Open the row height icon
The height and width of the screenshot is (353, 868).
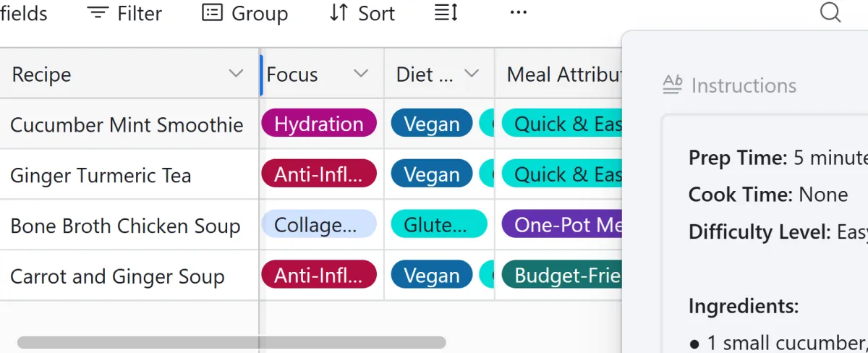tap(446, 13)
